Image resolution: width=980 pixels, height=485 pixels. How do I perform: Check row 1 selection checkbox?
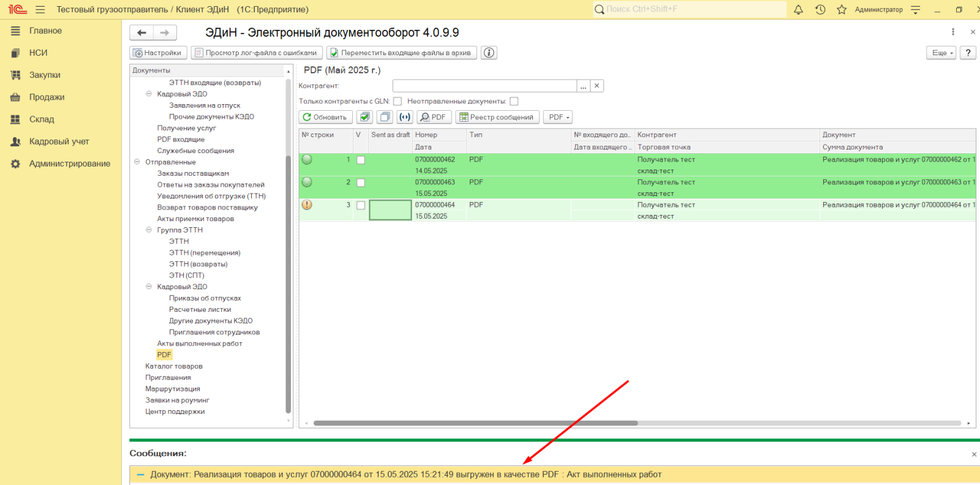(361, 160)
